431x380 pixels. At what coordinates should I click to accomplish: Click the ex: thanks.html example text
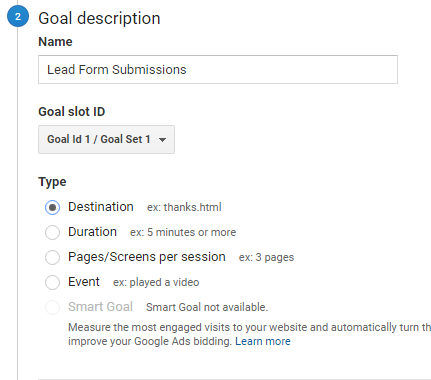[x=184, y=207]
